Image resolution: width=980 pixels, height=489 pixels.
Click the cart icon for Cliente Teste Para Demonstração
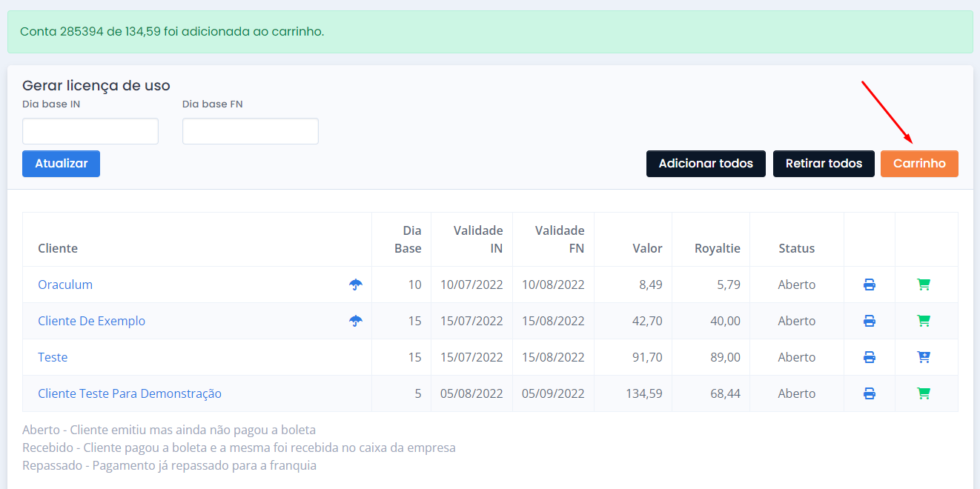coord(924,393)
